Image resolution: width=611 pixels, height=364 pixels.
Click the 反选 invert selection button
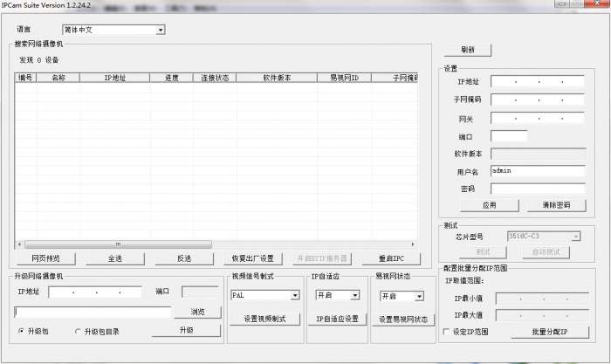pyautogui.click(x=184, y=258)
